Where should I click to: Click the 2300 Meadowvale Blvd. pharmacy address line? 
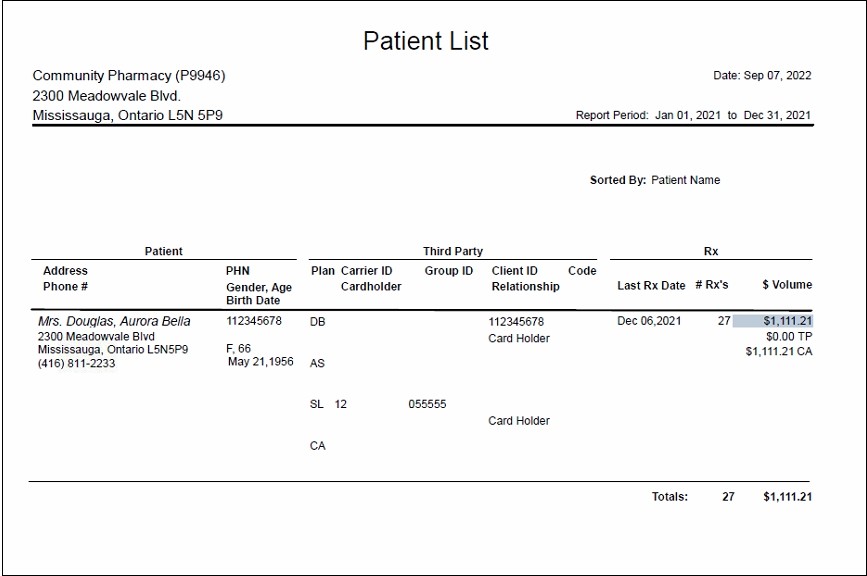pyautogui.click(x=106, y=96)
